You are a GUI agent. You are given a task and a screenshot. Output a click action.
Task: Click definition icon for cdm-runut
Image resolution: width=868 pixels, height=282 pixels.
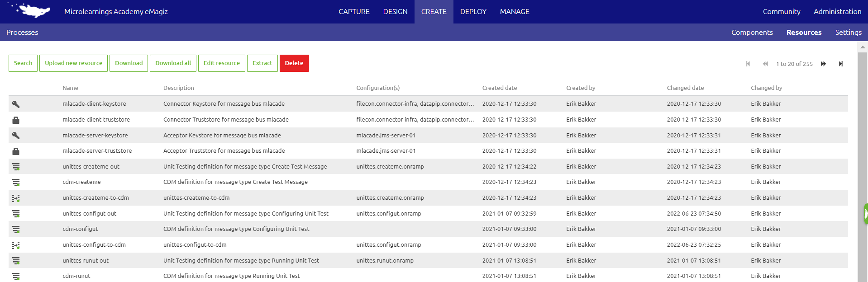(16, 276)
